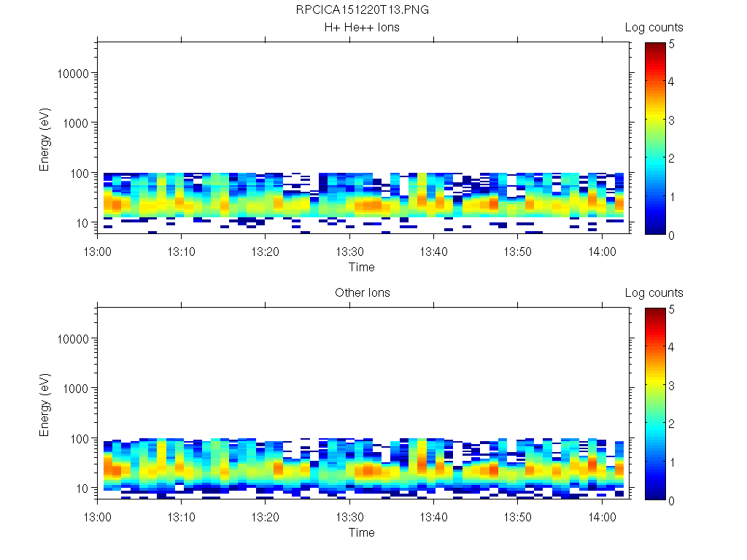Click the Energy (eV) axis label of H+ He++ plot

(44, 139)
